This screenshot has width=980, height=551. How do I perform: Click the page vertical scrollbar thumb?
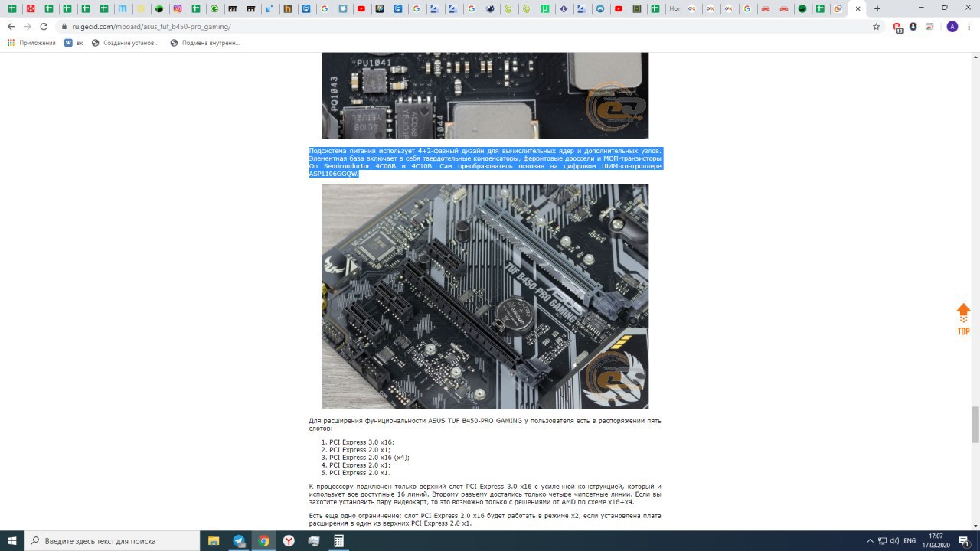click(975, 425)
